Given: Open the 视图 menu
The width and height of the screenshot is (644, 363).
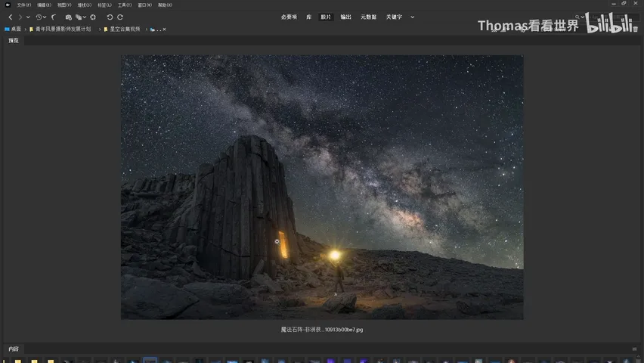Looking at the screenshot, I should (64, 5).
